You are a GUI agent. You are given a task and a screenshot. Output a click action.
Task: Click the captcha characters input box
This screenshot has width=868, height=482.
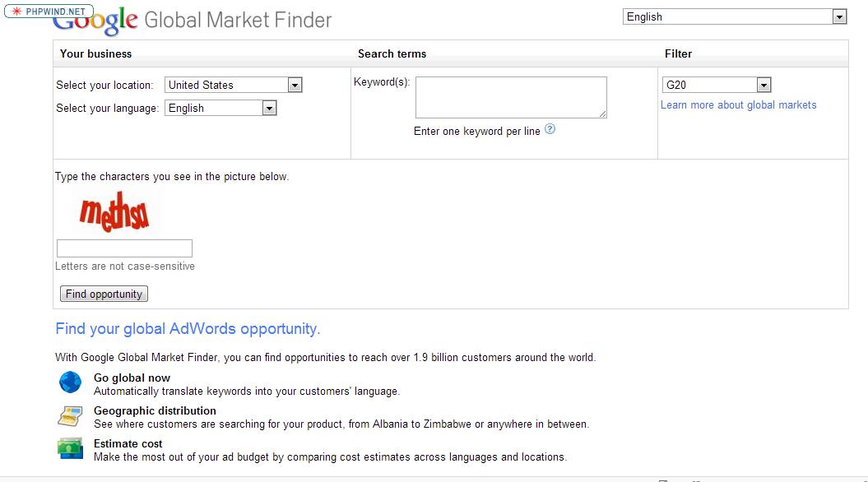click(124, 248)
